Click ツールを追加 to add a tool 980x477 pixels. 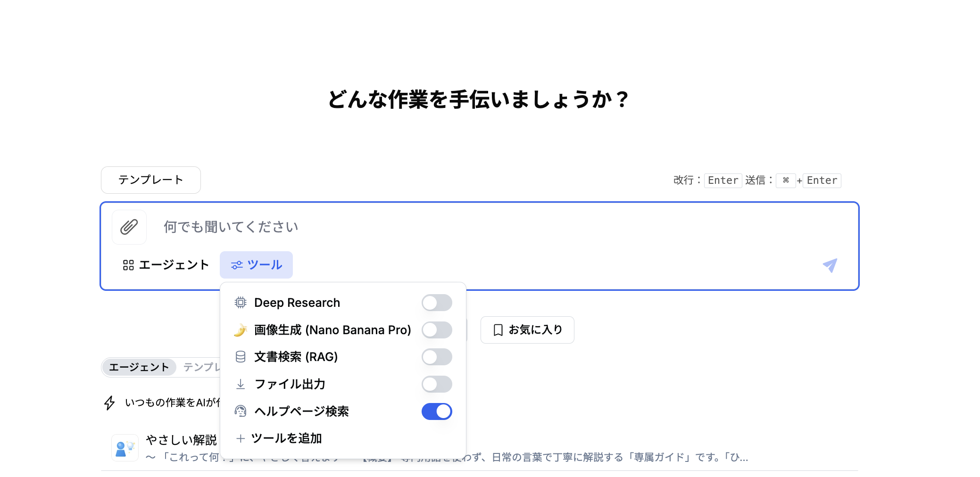point(279,438)
